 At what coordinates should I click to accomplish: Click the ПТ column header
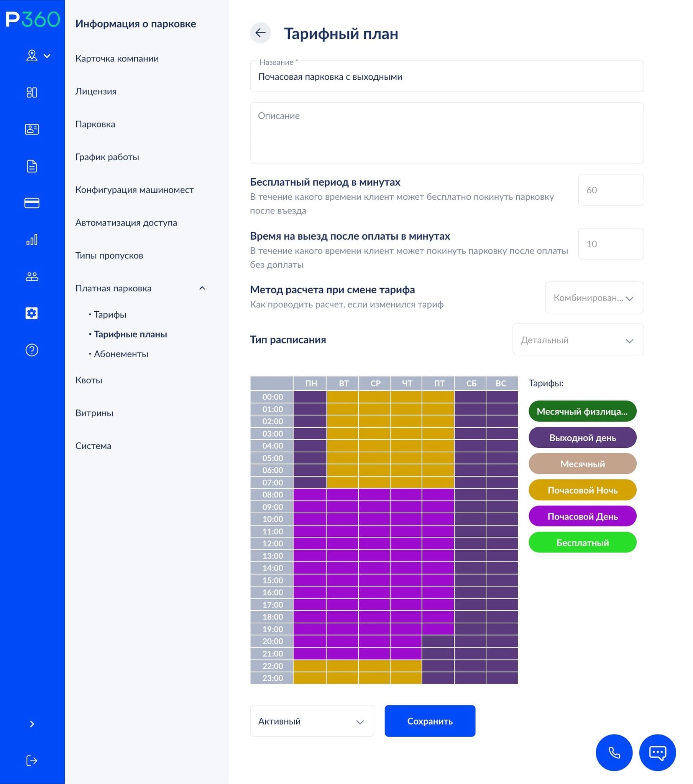[438, 383]
